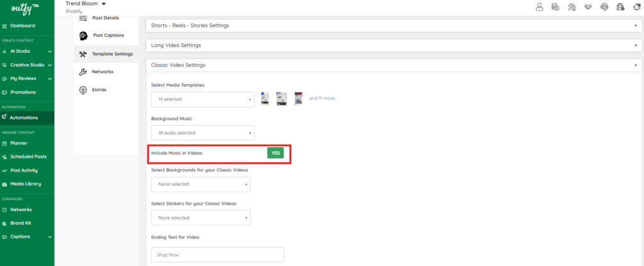Open the headset support icon
644x266 pixels.
click(604, 6)
